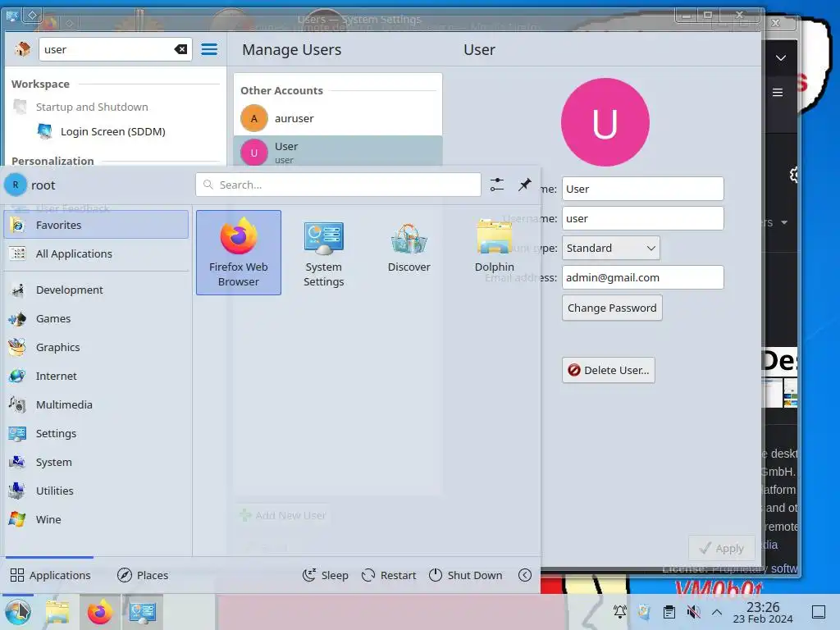Expand hidden system tray icons

click(717, 611)
